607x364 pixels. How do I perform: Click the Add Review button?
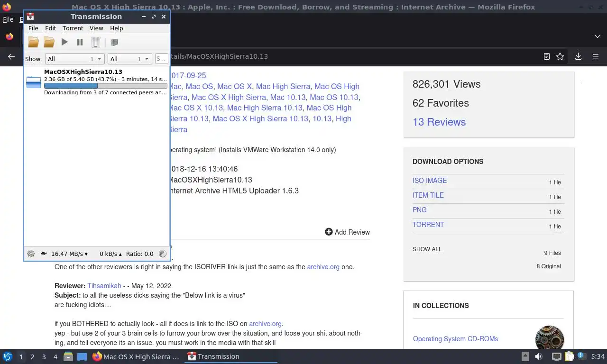click(347, 232)
